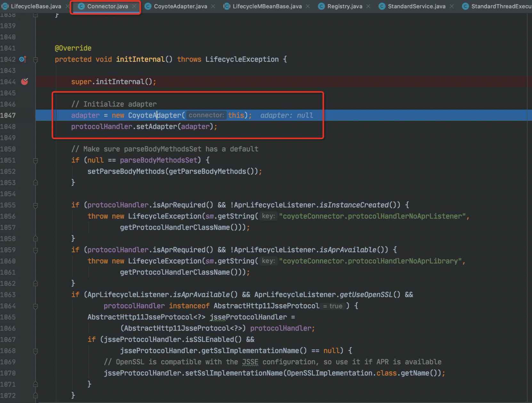Close the StandardService.java tab
This screenshot has width=532, height=403.
coord(452,6)
